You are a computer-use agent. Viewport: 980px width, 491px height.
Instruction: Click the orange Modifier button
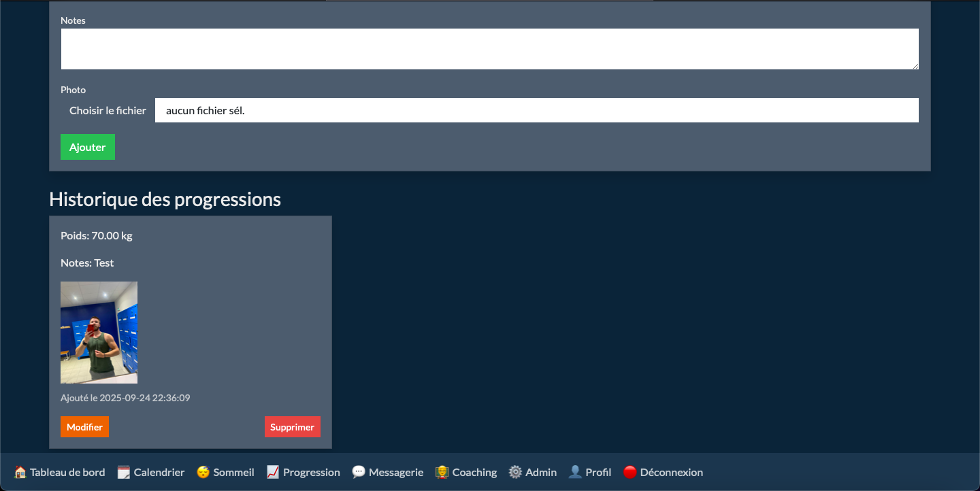pos(84,427)
